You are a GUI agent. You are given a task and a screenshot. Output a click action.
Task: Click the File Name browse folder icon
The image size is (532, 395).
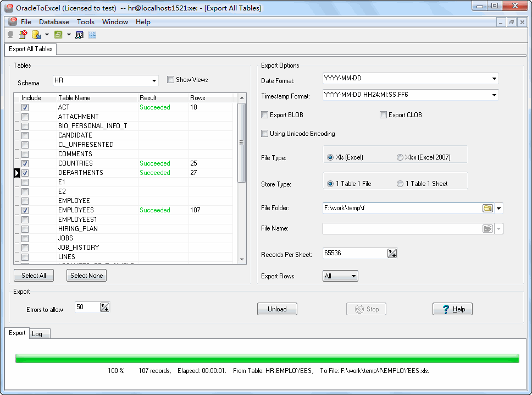487,228
